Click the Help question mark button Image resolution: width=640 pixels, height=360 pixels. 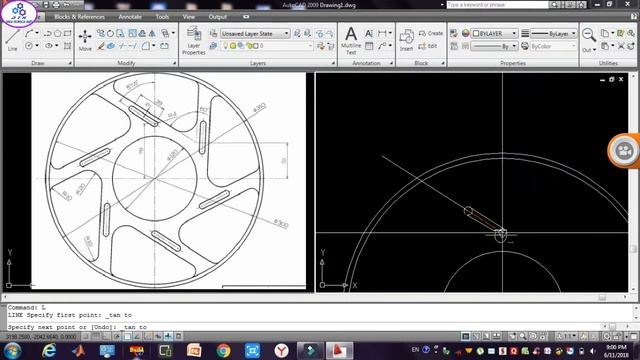click(x=634, y=17)
